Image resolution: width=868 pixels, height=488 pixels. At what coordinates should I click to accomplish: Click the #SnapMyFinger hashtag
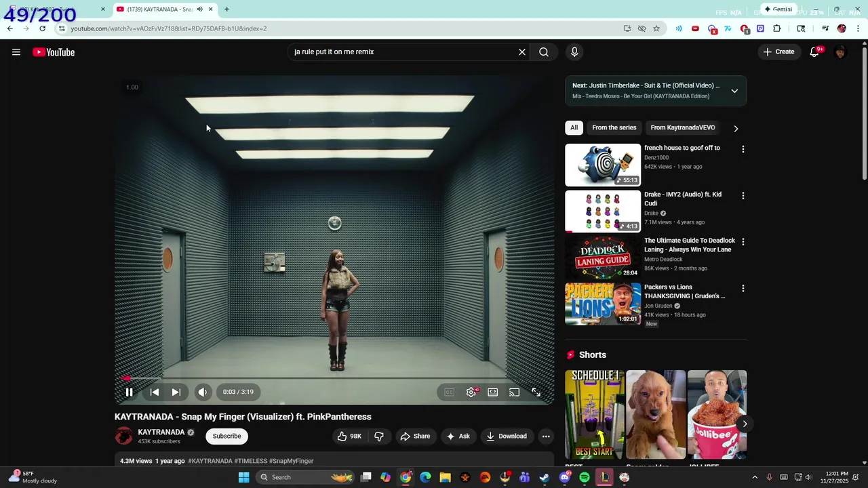coord(291,461)
